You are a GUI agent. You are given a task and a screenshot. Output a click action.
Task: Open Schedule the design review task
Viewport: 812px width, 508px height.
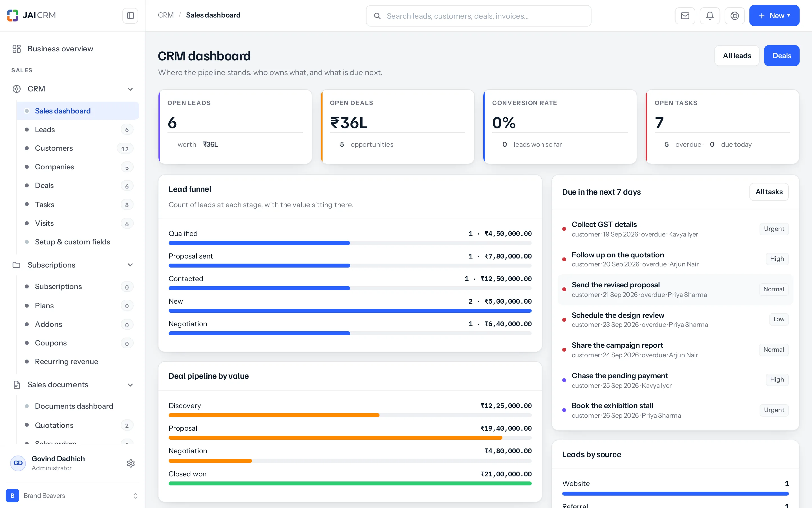(675, 319)
